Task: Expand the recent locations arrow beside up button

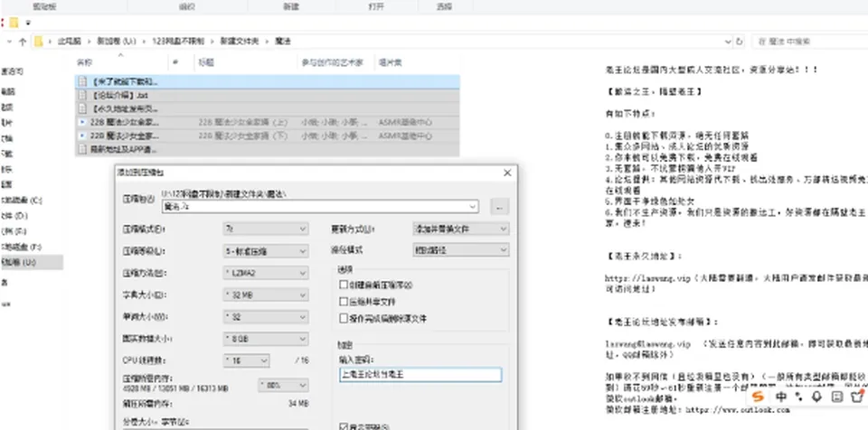Action: coord(9,42)
